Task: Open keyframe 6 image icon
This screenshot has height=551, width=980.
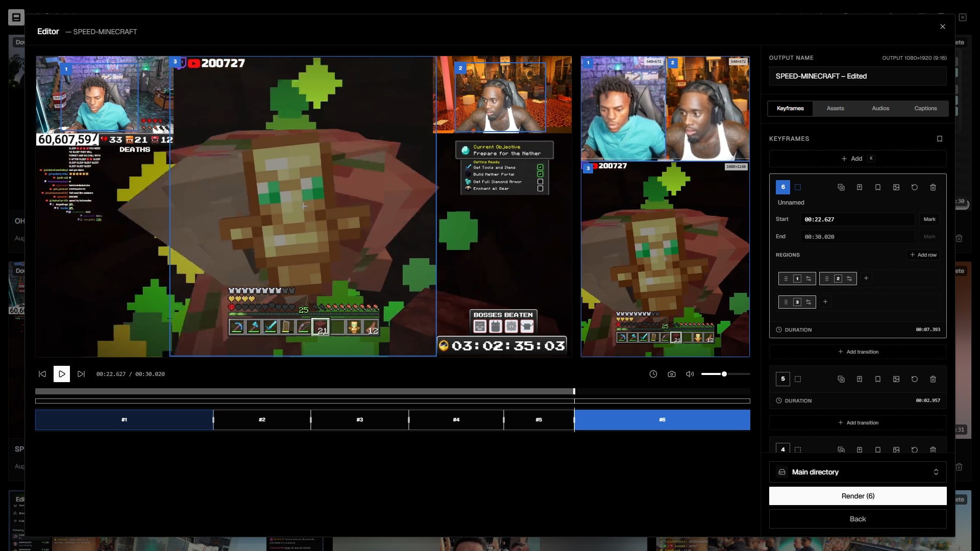Action: coord(896,187)
